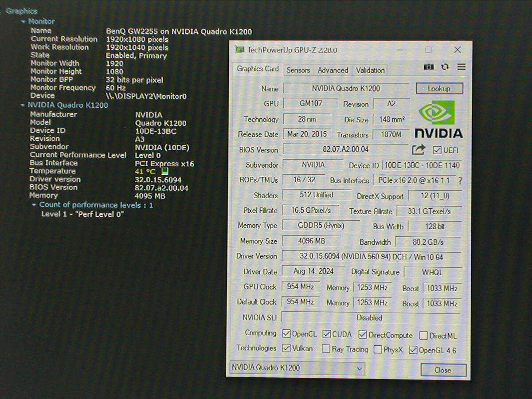Click the Release Date field Mar 20, 2015

tap(307, 134)
